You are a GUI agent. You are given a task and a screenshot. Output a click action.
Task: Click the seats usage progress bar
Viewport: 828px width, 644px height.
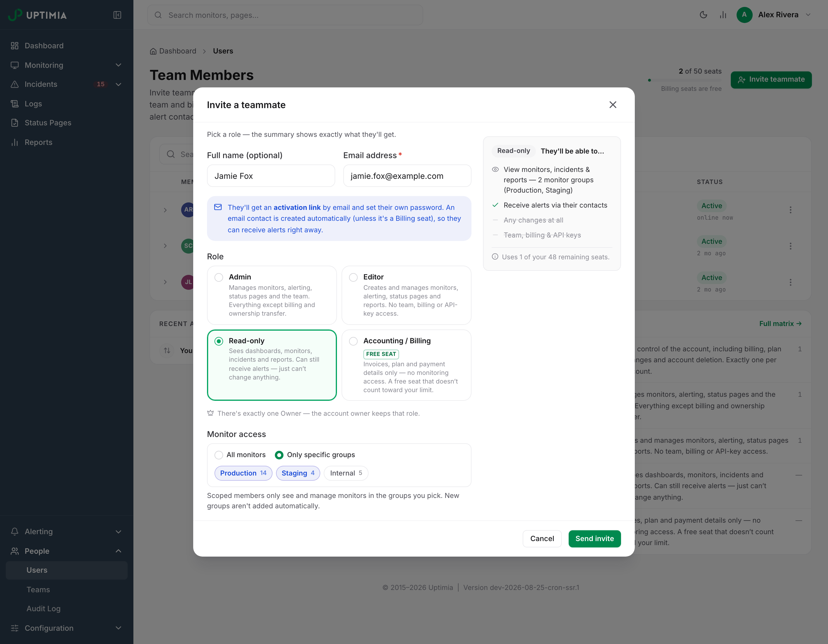pos(685,80)
